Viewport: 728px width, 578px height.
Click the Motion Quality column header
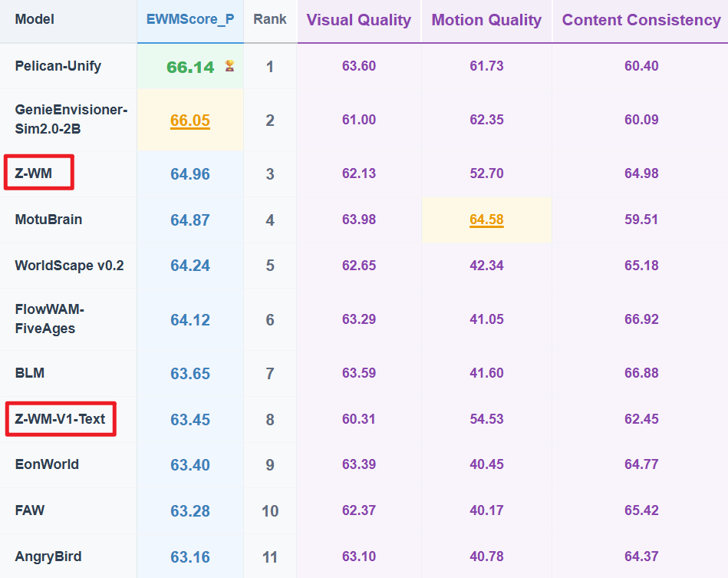486,20
